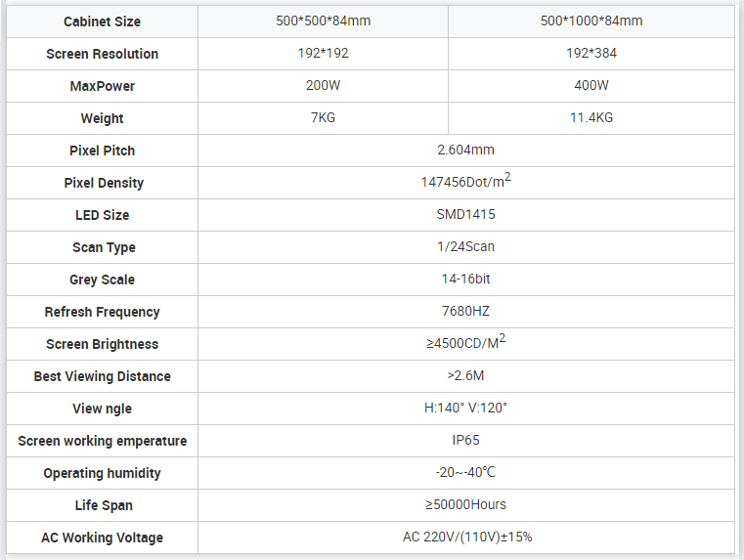This screenshot has height=560, width=744.
Task: Select the 200W MaxPower value
Action: (x=323, y=86)
